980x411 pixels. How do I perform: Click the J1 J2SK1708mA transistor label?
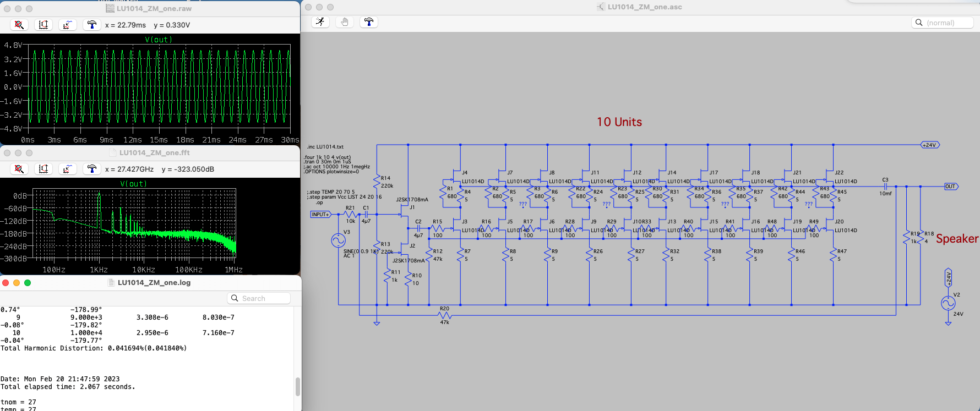click(x=412, y=203)
